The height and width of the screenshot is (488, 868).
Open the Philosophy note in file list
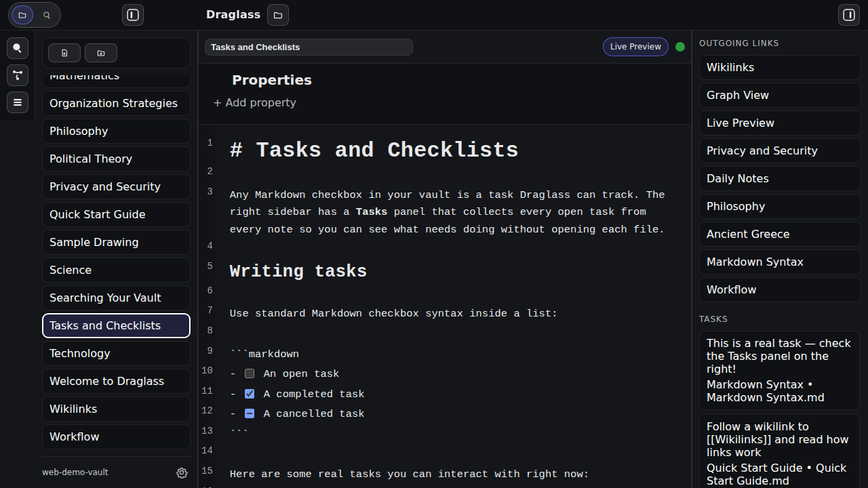point(116,131)
